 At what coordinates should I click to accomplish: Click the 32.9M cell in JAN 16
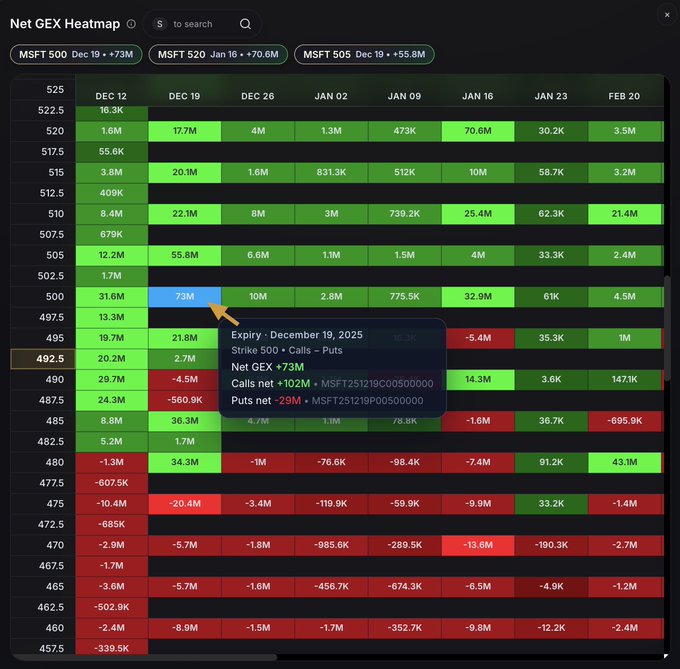point(478,297)
